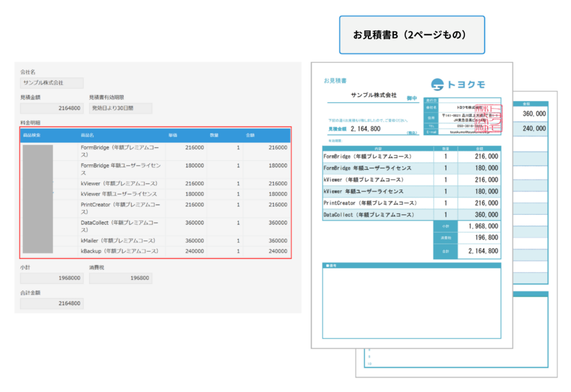The width and height of the screenshot is (571, 392).
Task: Click the トヨクモ logo on the quotation
Action: click(458, 84)
